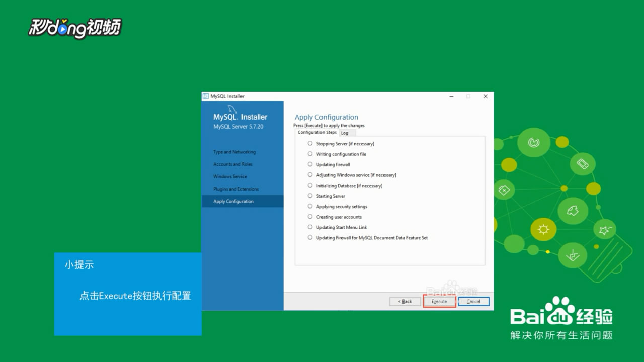Click circle beside Updating Firewall for MySQL Document
The width and height of the screenshot is (644, 362).
[x=310, y=237]
